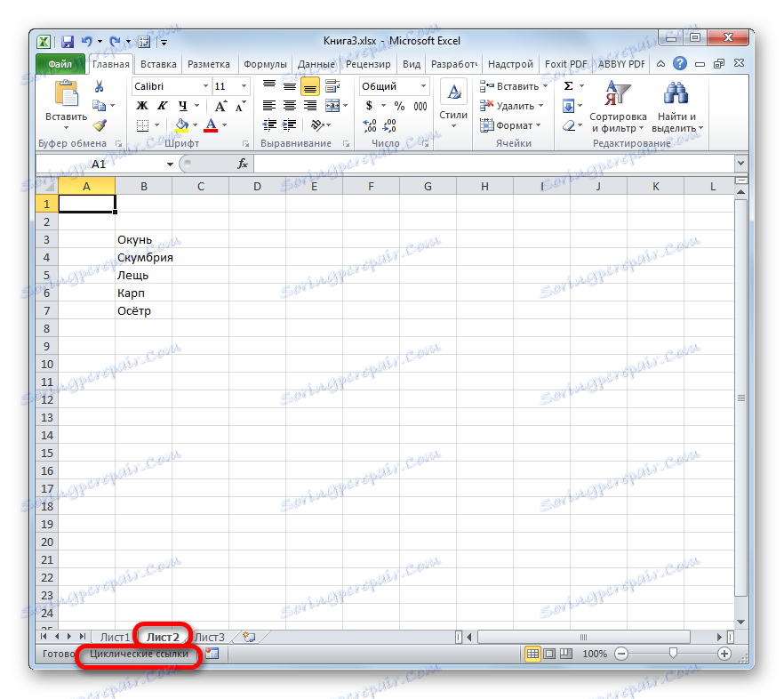Open Сортировка и фильтр menu

[x=618, y=107]
